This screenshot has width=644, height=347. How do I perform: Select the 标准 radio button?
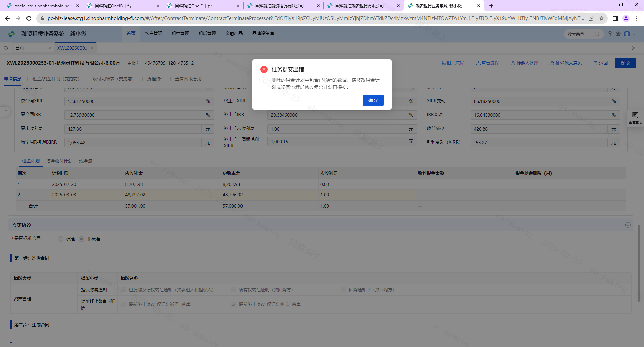(x=61, y=239)
